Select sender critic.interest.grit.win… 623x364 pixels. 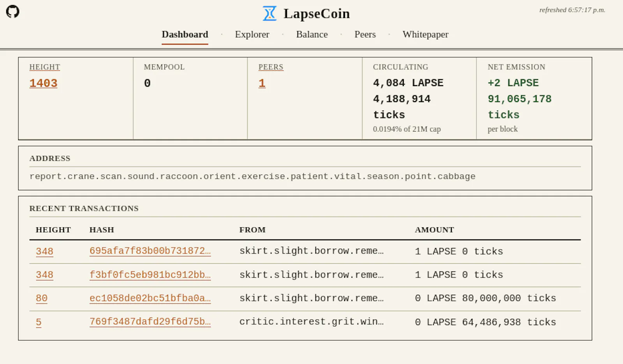point(311,322)
